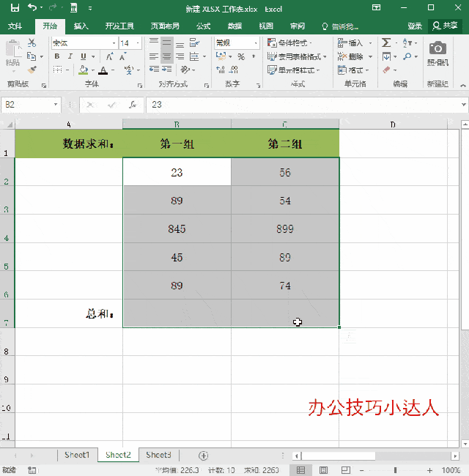Save the workbook with the floppy icon
Image resolution: width=469 pixels, height=476 pixels.
click(15, 7)
